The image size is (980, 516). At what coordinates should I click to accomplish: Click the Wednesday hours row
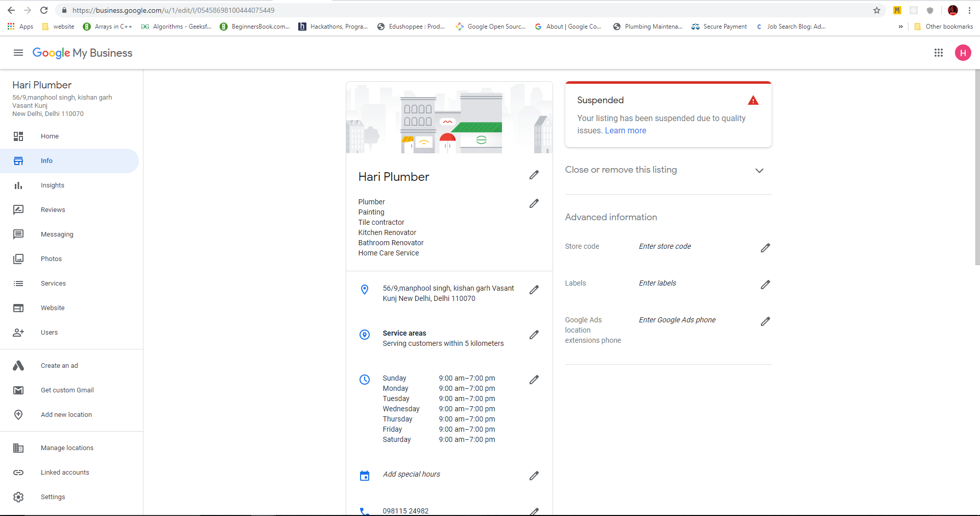coord(439,409)
